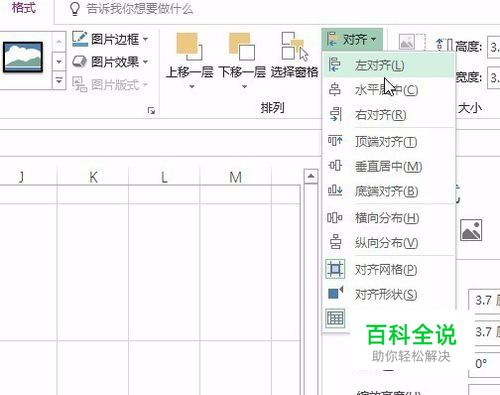Choose 顶端对齐(T) from the align menu
This screenshot has height=395, width=500.
pyautogui.click(x=389, y=142)
